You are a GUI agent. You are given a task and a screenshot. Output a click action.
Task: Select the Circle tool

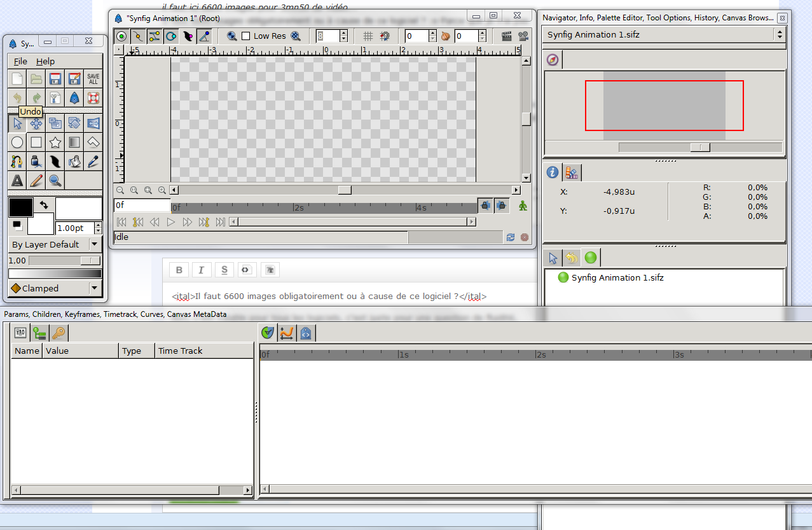pyautogui.click(x=17, y=143)
